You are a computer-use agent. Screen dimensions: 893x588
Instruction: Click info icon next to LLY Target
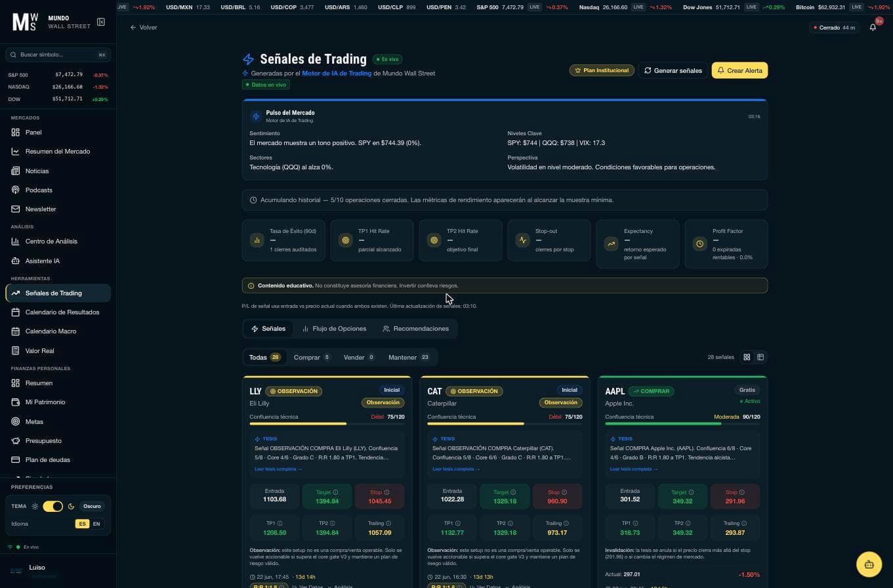click(x=335, y=492)
